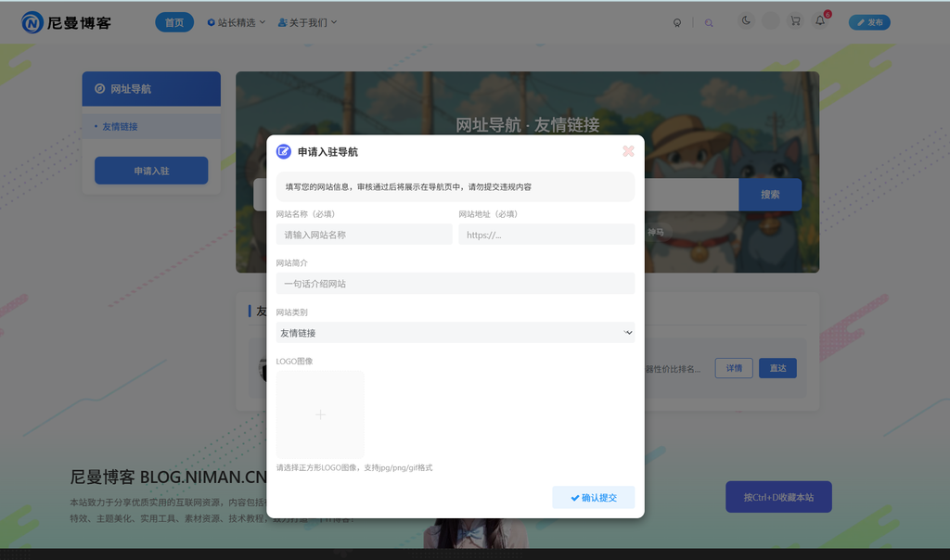
Task: Focus the 网站地址 https:// input field
Action: (x=546, y=235)
